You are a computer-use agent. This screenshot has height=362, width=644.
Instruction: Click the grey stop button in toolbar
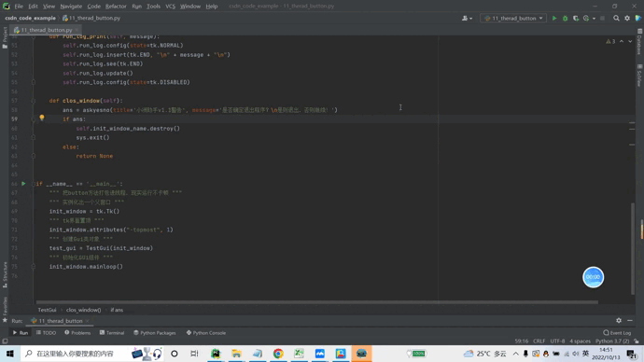pyautogui.click(x=603, y=18)
